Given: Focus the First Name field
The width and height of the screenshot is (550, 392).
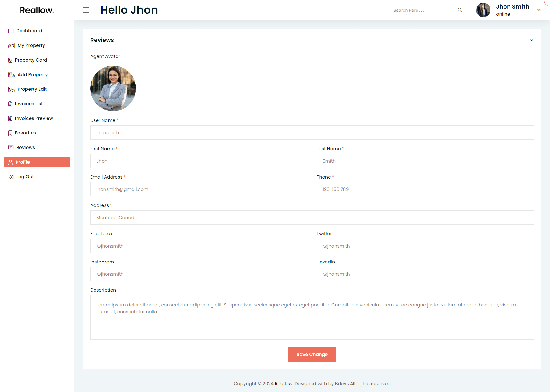Looking at the screenshot, I should pos(199,161).
